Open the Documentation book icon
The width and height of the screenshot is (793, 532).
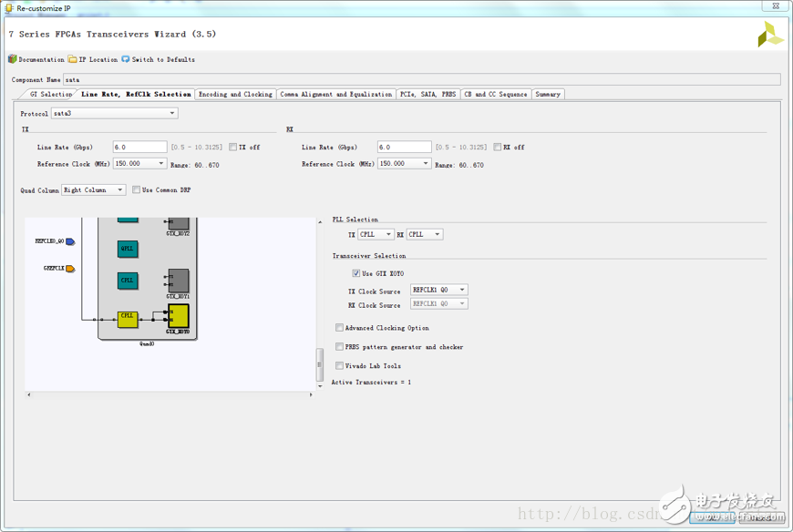tap(13, 59)
